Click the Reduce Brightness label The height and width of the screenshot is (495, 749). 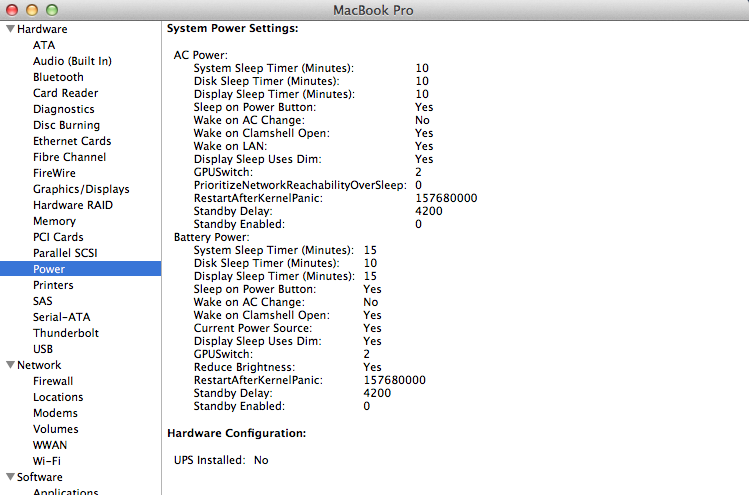(244, 367)
